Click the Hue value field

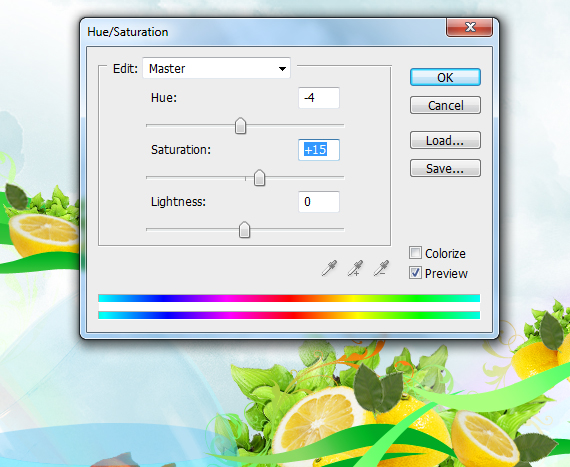click(319, 98)
